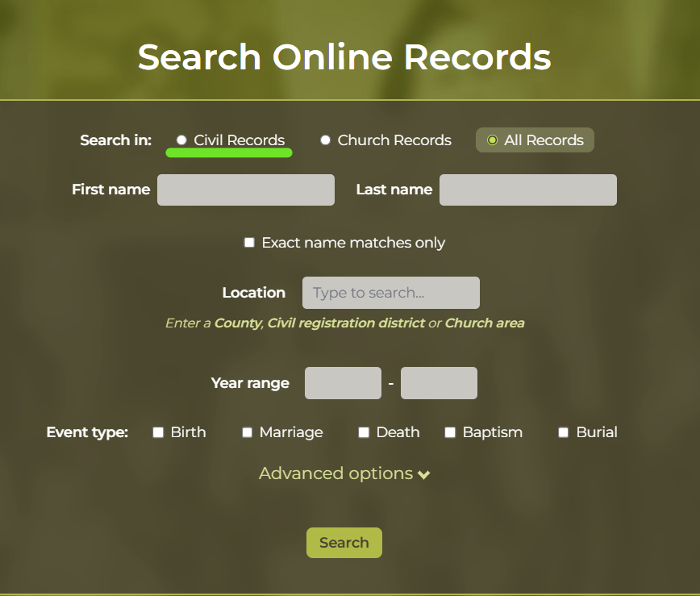Viewport: 700px width, 596px height.
Task: Click the Advanced options chevron arrow
Action: (x=424, y=474)
